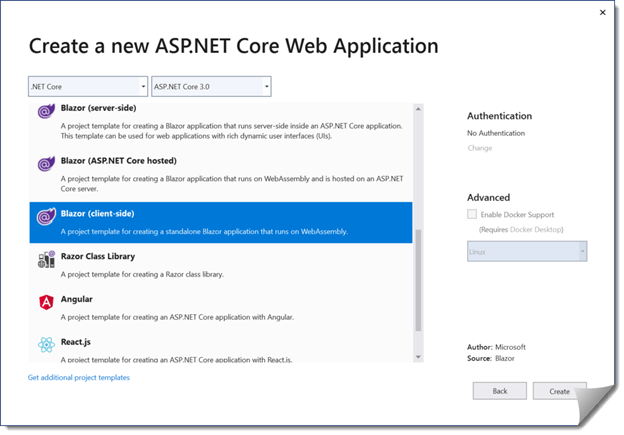Screen dimensions: 624x435
Task: Click the Razor class library description text
Action: click(x=142, y=274)
